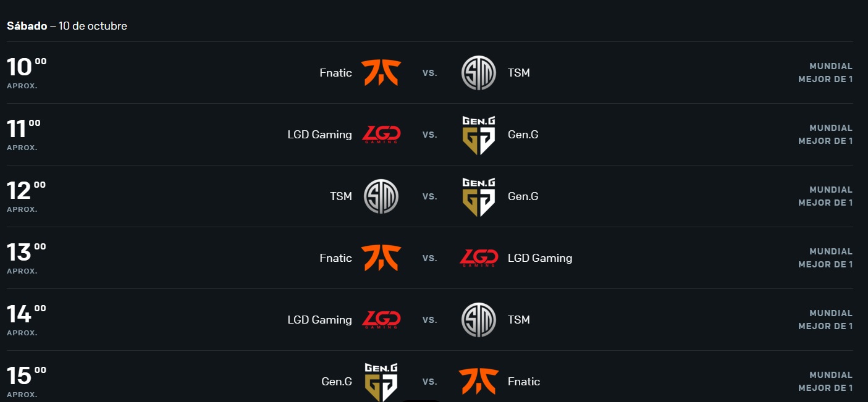Open the TSM logo in the 12:00 match
The width and height of the screenshot is (868, 402).
[x=381, y=196]
